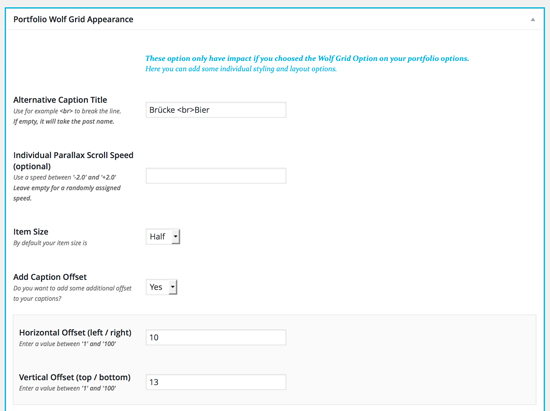Open the Item Size dropdown
This screenshot has height=411, width=550.
tap(163, 236)
